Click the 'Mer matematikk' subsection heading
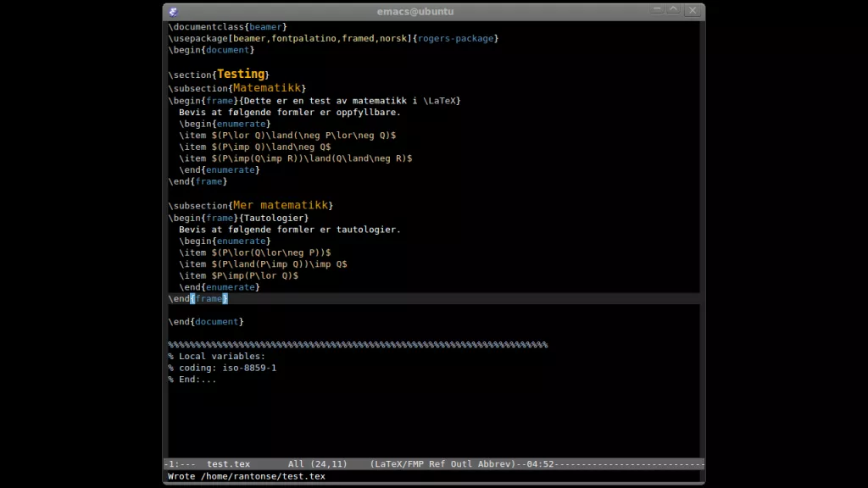 click(280, 205)
